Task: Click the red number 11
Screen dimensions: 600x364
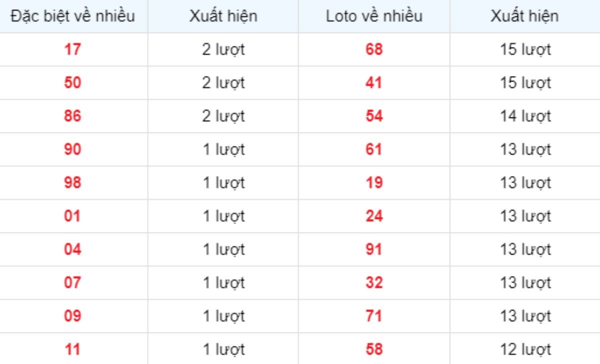Action: [73, 349]
